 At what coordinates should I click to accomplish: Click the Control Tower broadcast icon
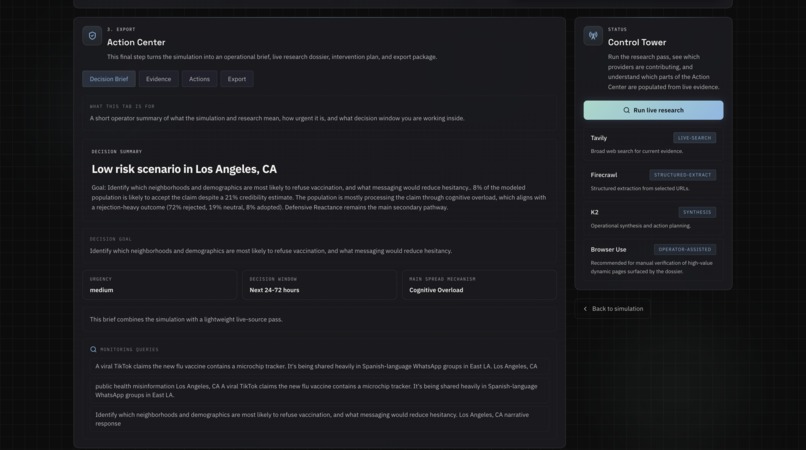593,36
